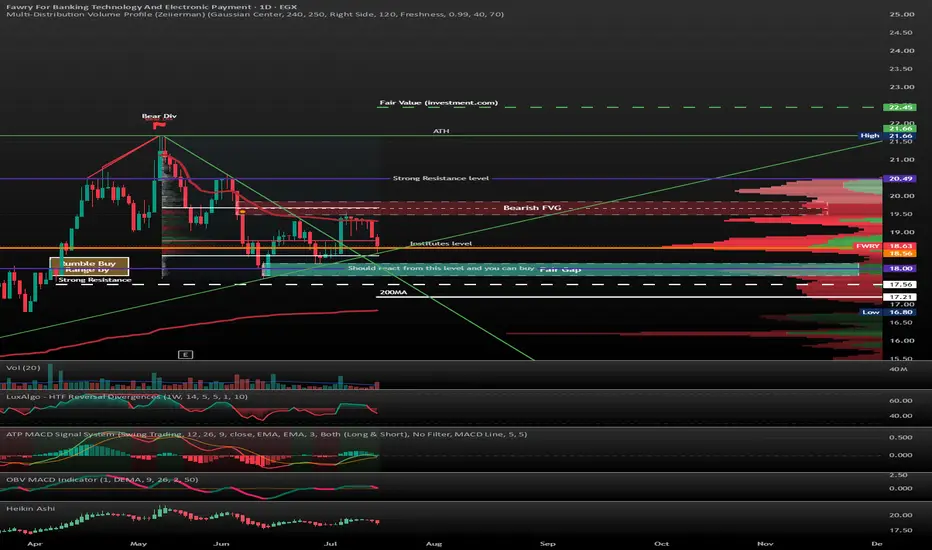Click the 40M volume scale value
This screenshot has height=550, width=932.
[898, 369]
